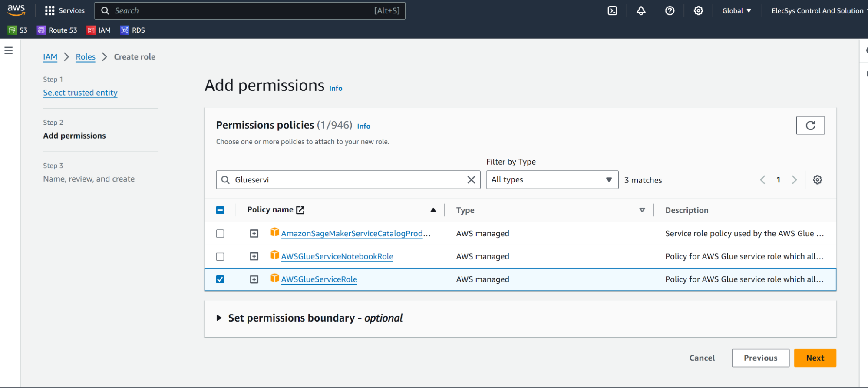Expand the AWSGlueServiceRole policy details
This screenshot has height=388, width=868.
click(x=254, y=279)
